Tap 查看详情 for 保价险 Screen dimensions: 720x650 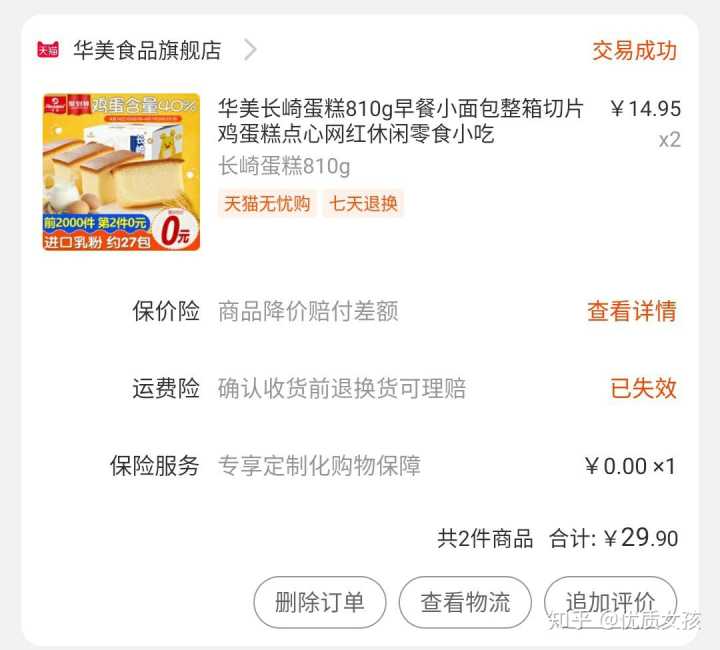pos(632,311)
